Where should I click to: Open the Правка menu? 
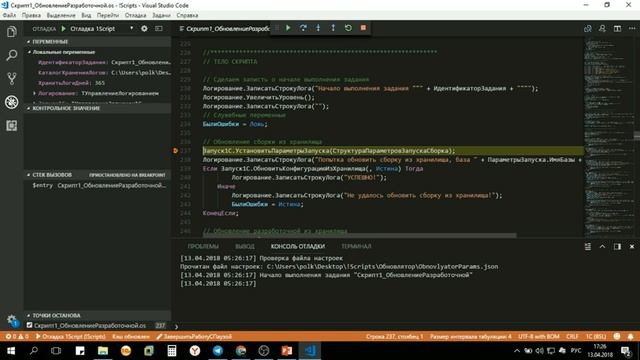(31, 15)
